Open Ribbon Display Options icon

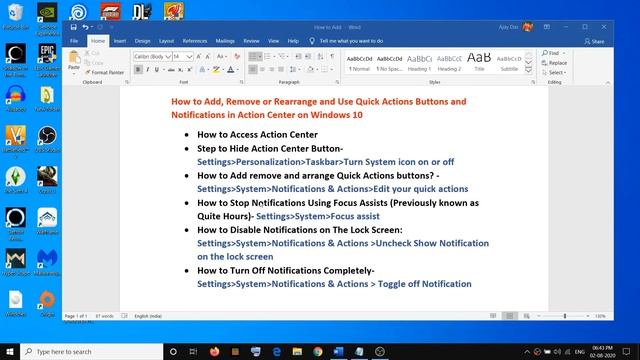[547, 27]
